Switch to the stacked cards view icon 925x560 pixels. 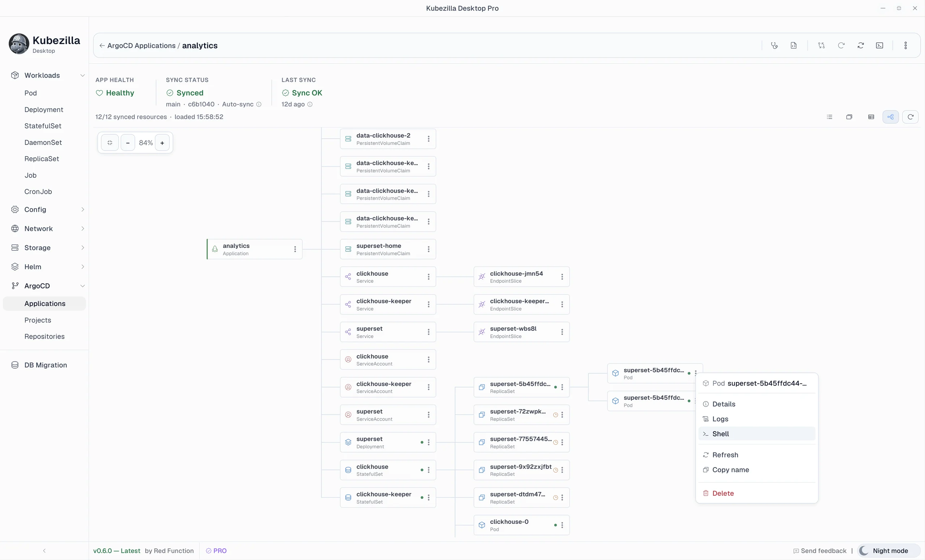pos(849,117)
